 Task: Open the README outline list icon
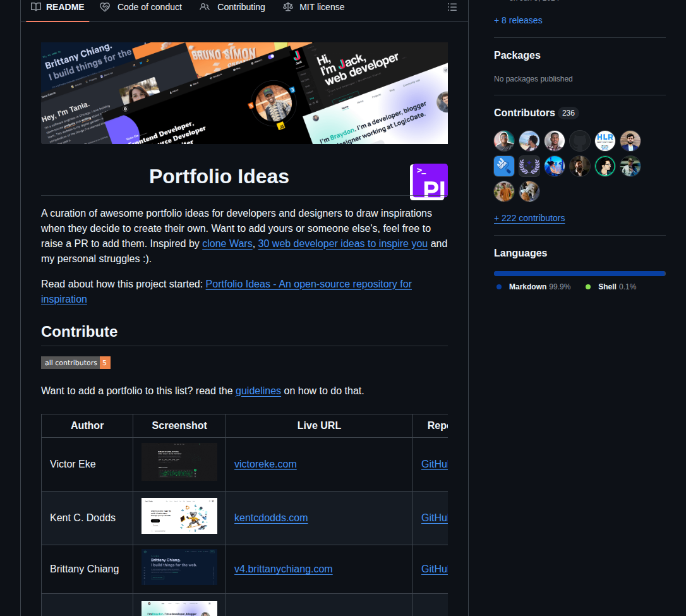pos(452,7)
